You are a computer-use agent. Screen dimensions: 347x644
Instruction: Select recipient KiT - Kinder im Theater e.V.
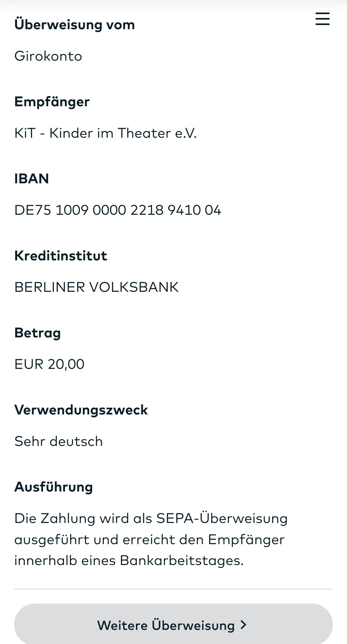click(x=105, y=133)
